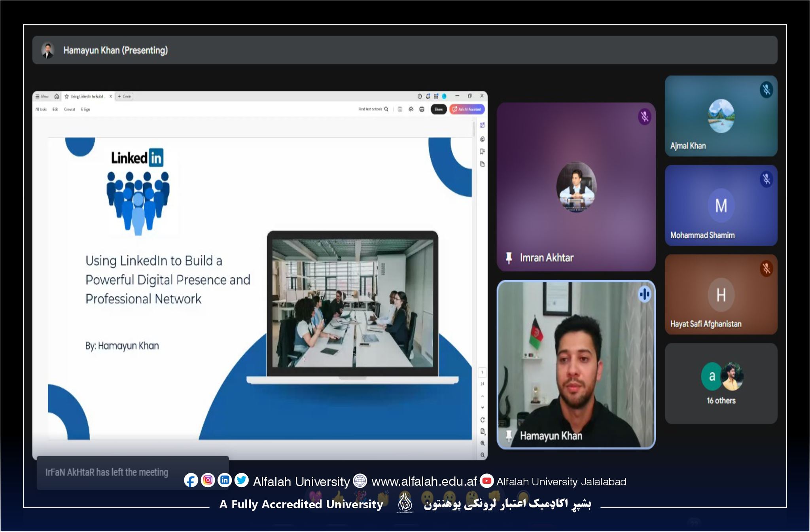Click the upload to cloud icon
Image resolution: width=810 pixels, height=532 pixels.
pos(411,109)
